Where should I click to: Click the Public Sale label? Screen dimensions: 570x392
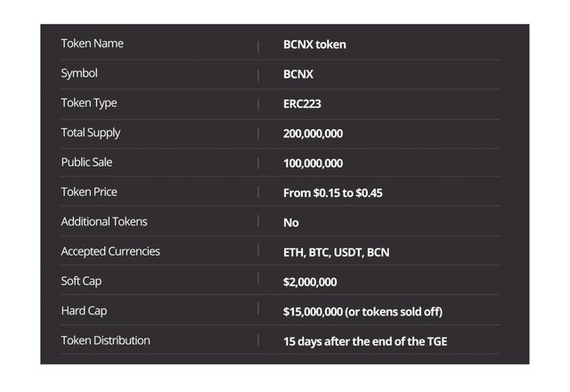click(x=86, y=162)
